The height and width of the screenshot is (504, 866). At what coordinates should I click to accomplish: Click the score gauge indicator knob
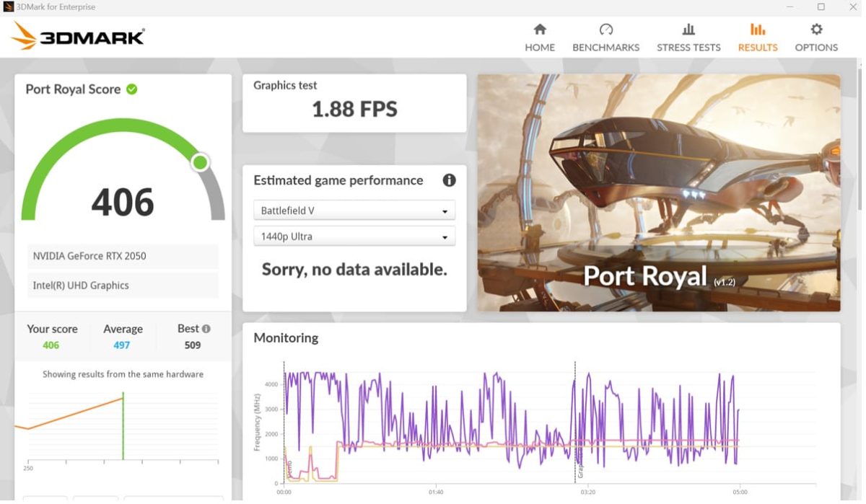(201, 162)
